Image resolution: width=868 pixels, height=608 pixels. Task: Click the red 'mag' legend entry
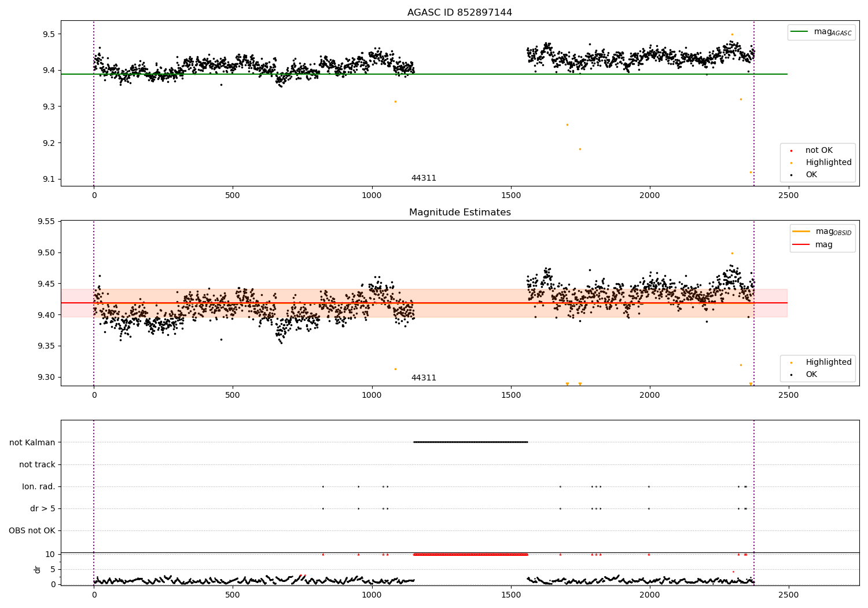click(x=812, y=244)
